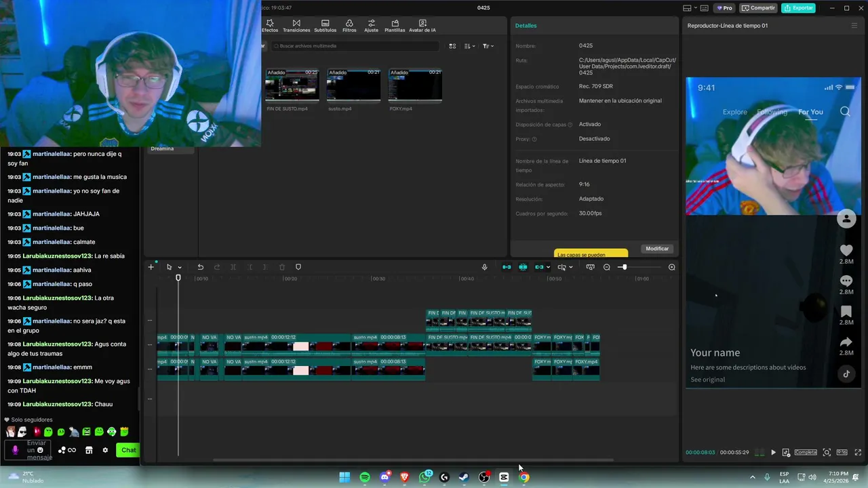
Task: Play the preview in the Reproductor
Action: point(773,452)
